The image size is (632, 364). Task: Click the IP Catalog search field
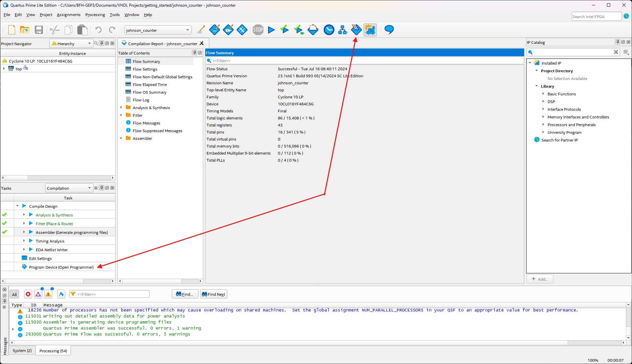coord(573,52)
